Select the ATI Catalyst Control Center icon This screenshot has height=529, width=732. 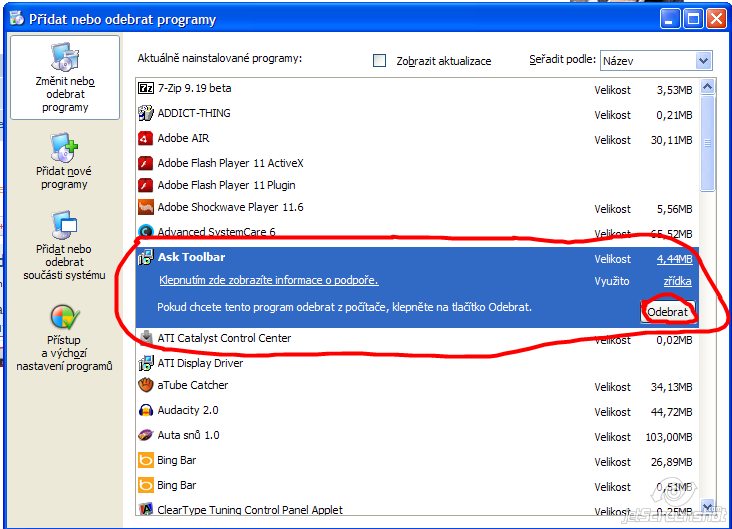coord(146,337)
